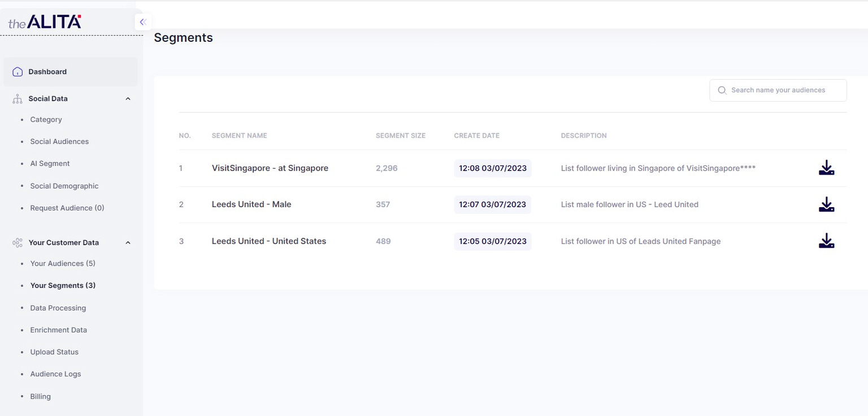Click the segment size 2,296
This screenshot has height=416, width=868.
coord(387,168)
